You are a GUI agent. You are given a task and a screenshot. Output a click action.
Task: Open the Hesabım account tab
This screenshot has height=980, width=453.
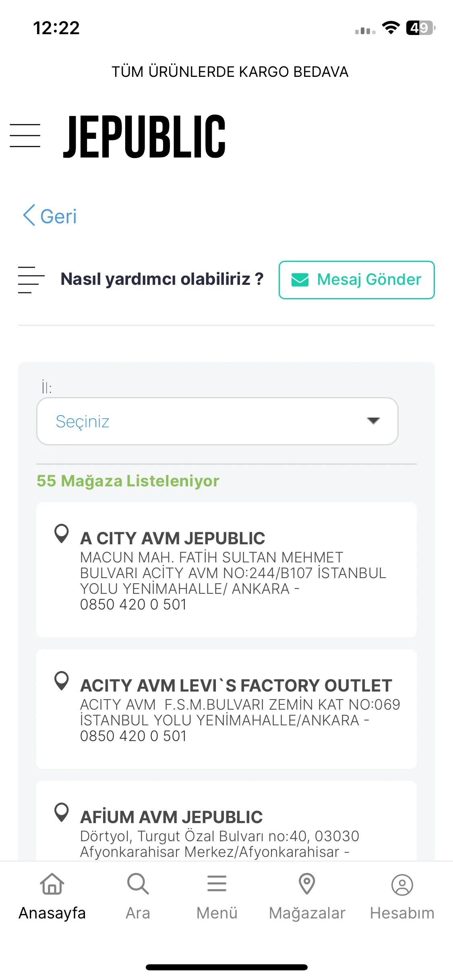pos(402,896)
